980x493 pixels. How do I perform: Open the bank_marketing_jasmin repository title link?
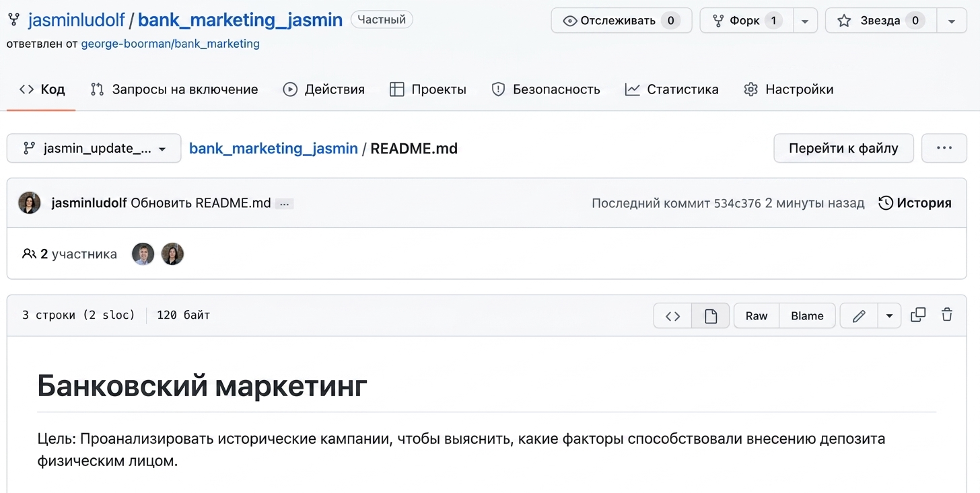tap(240, 20)
